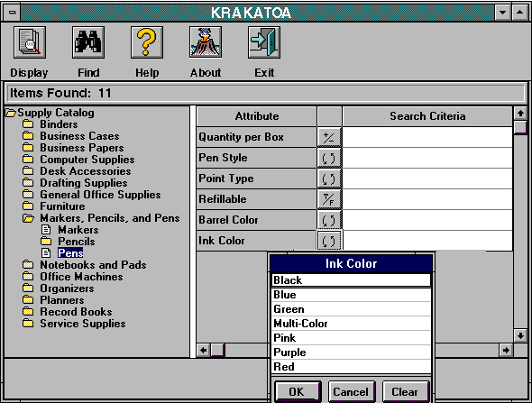Click the Clear button in Ink Color dialog

click(406, 392)
